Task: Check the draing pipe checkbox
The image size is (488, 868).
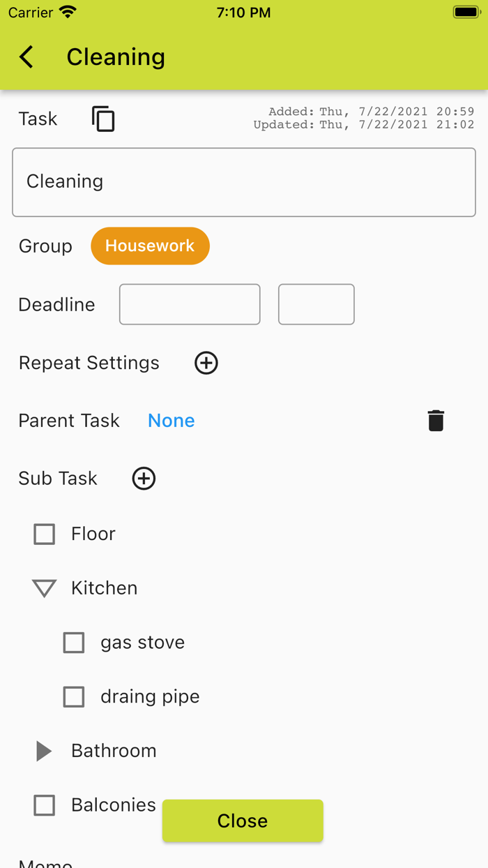Action: pos(74,696)
